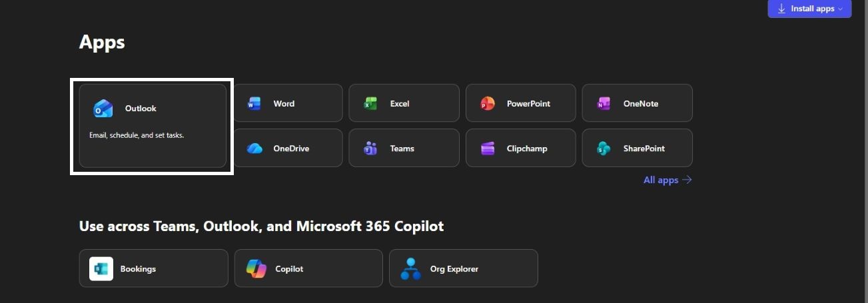Image resolution: width=868 pixels, height=303 pixels.
Task: Click the Word app icon
Action: tap(254, 104)
